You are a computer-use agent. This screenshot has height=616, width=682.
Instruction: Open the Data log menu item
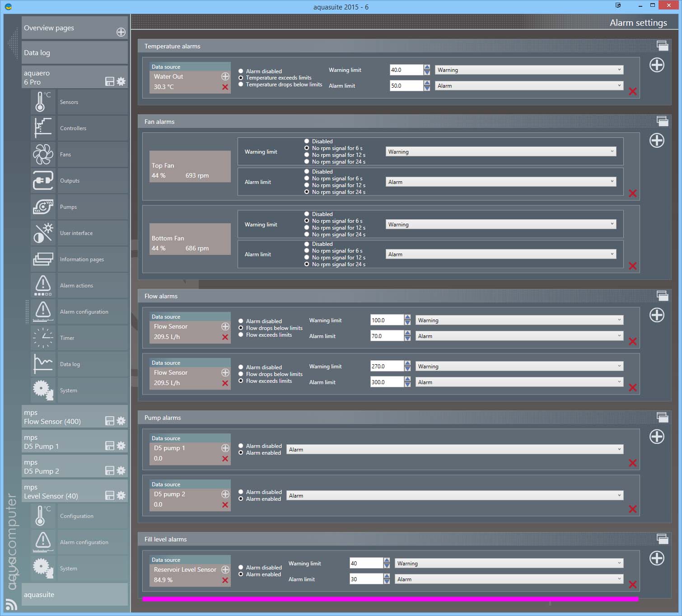click(75, 53)
